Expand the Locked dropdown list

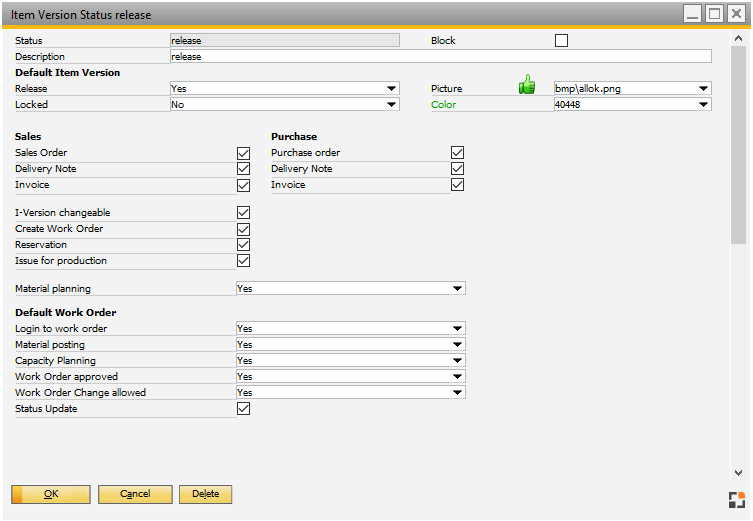pos(392,105)
